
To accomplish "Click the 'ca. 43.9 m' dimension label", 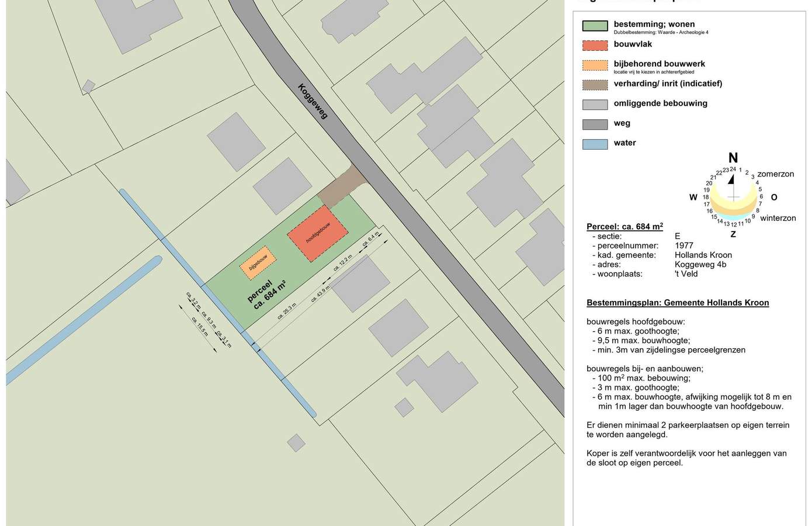I will [321, 294].
